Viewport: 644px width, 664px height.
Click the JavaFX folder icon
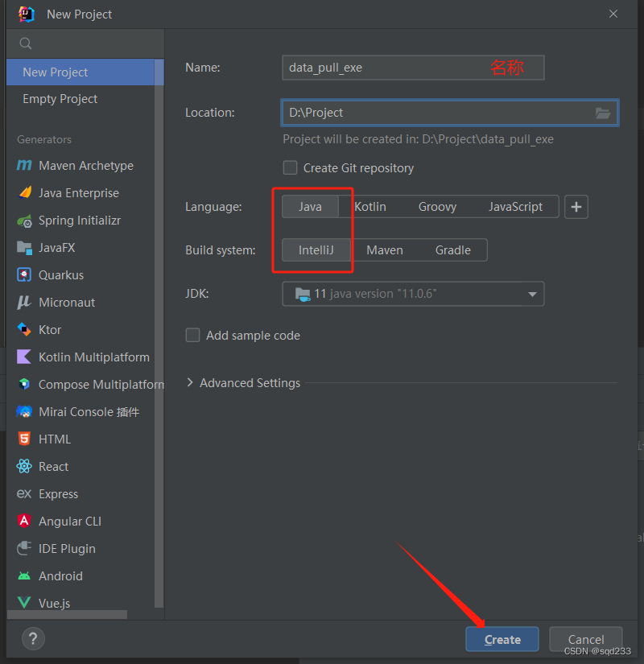24,248
